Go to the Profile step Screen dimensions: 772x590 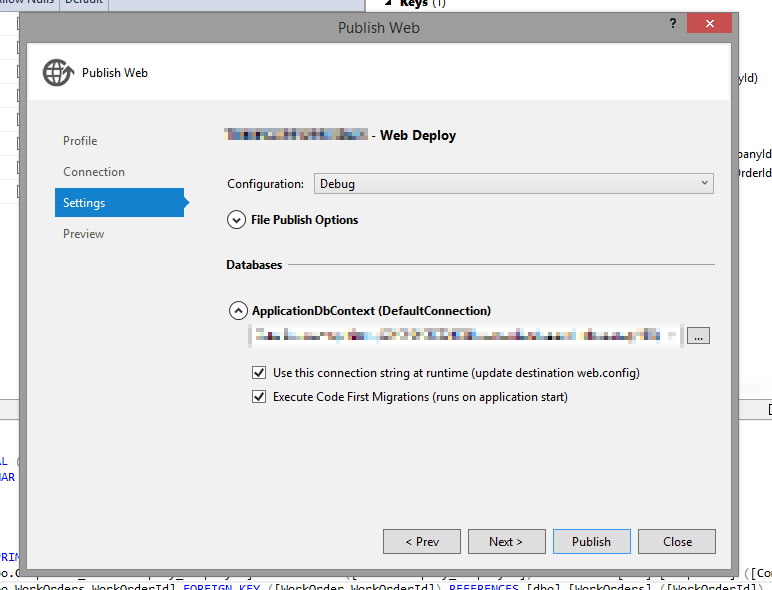pos(80,141)
